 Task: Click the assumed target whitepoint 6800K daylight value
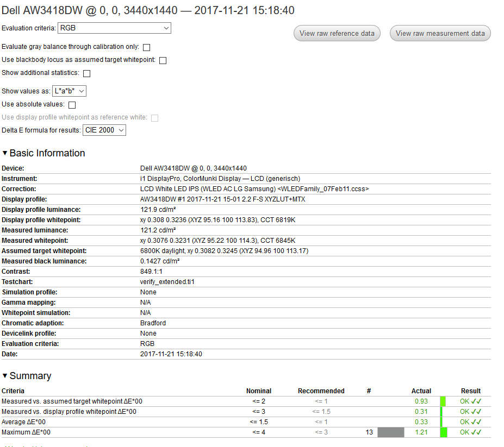click(x=224, y=251)
